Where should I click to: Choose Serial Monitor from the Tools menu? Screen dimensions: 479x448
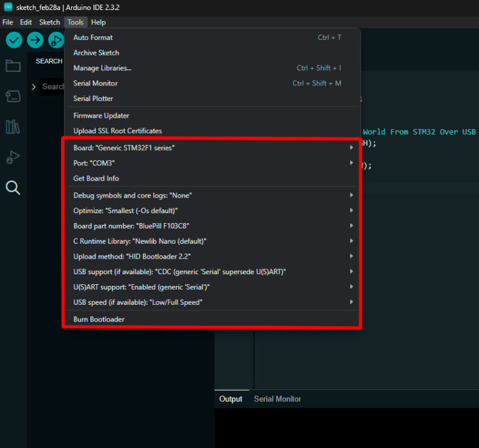tap(95, 83)
